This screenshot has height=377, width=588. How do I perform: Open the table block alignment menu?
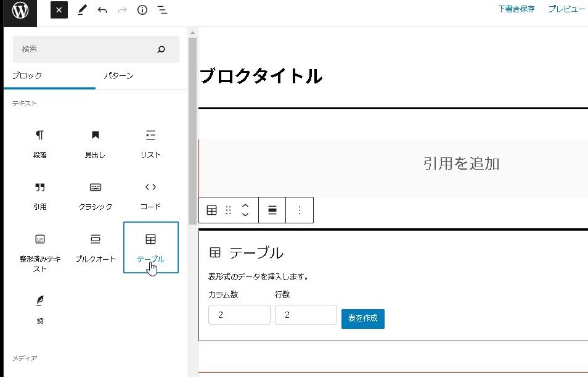pos(272,210)
